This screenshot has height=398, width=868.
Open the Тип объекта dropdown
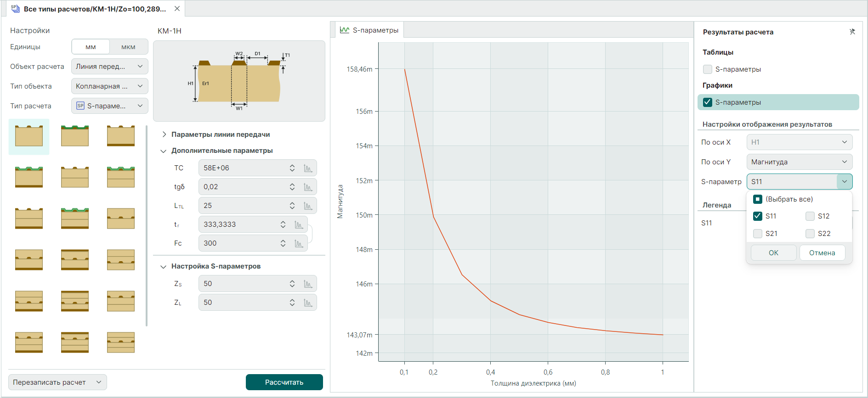pos(110,86)
